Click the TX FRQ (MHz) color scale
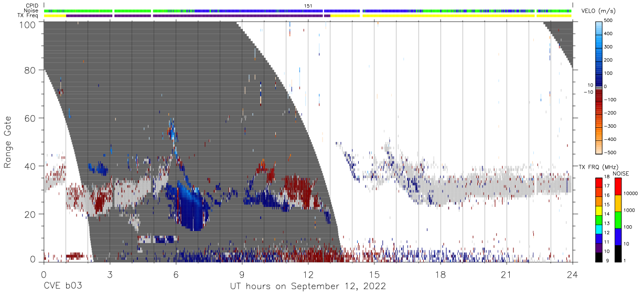This screenshot has width=644, height=297. (x=599, y=219)
